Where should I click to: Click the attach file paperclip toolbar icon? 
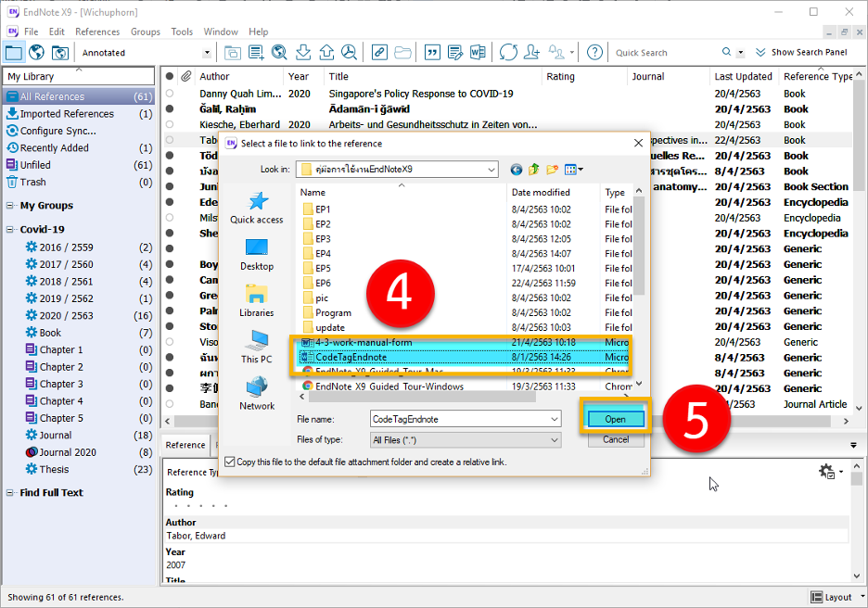[379, 53]
